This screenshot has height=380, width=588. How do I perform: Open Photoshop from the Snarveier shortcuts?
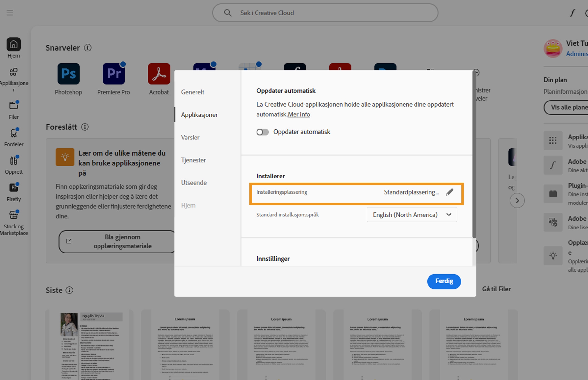[68, 74]
